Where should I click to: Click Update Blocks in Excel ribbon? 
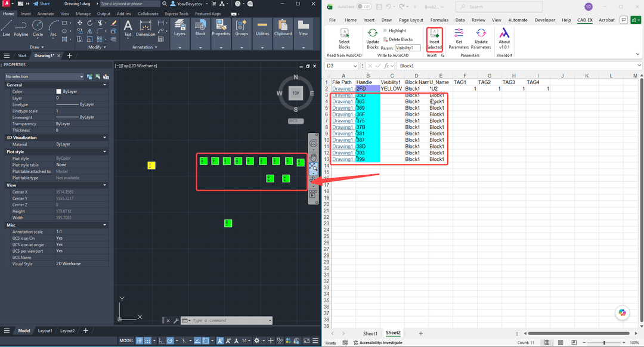[x=373, y=39]
